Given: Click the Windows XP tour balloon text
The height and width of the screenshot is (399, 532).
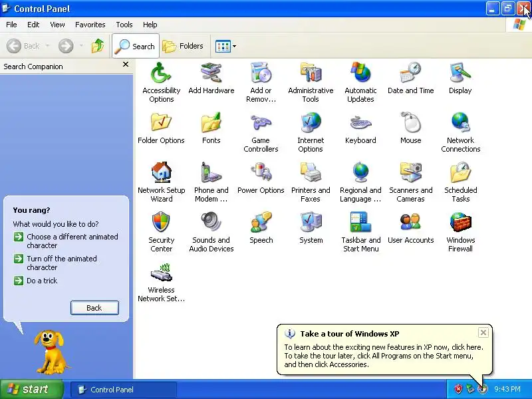Looking at the screenshot, I should pos(384,356).
